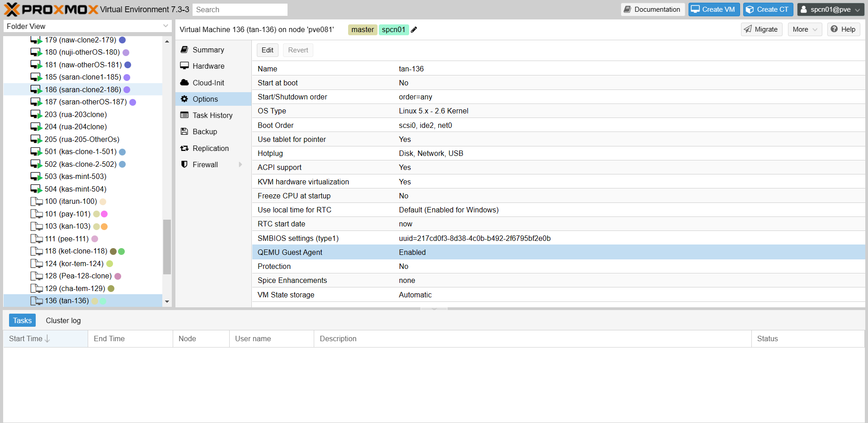Click the Backup floppy disk icon
This screenshot has height=423, width=868.
pyautogui.click(x=184, y=132)
